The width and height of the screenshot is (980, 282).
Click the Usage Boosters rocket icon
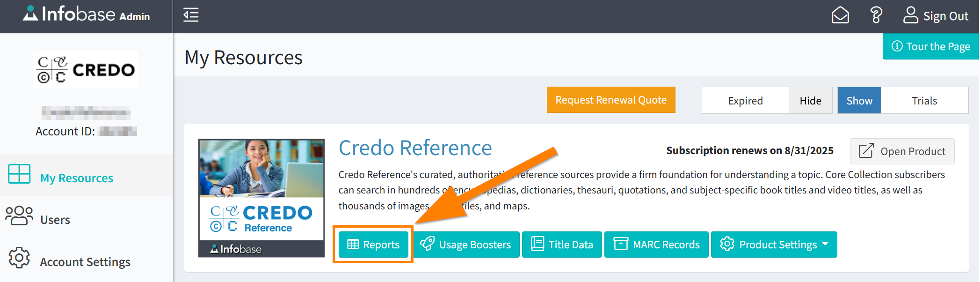point(427,244)
